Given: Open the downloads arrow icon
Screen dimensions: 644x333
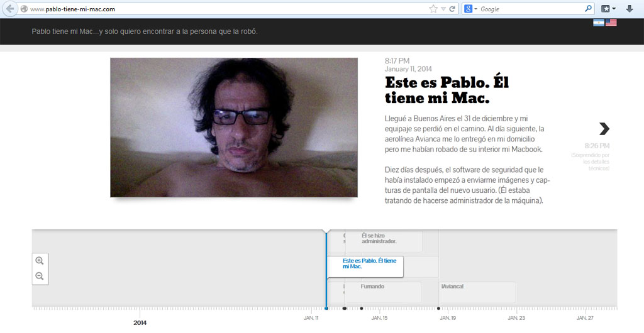Looking at the screenshot, I should 630,9.
